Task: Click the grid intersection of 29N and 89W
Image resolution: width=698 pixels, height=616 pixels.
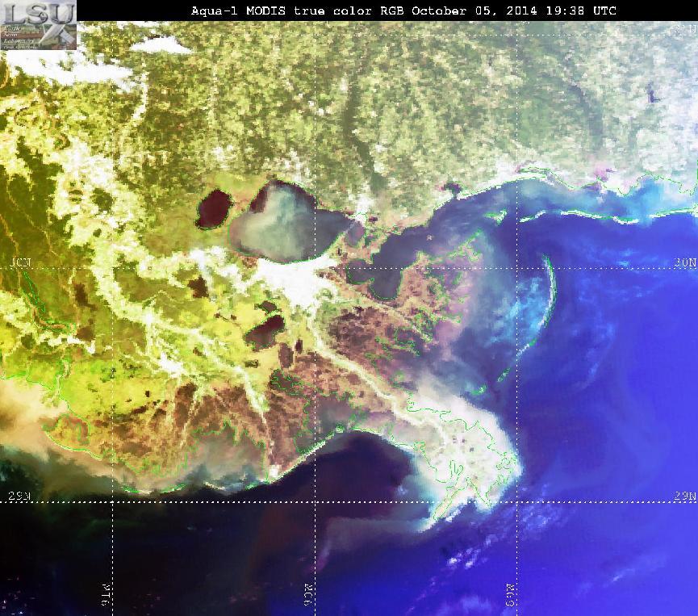Action: (x=517, y=502)
